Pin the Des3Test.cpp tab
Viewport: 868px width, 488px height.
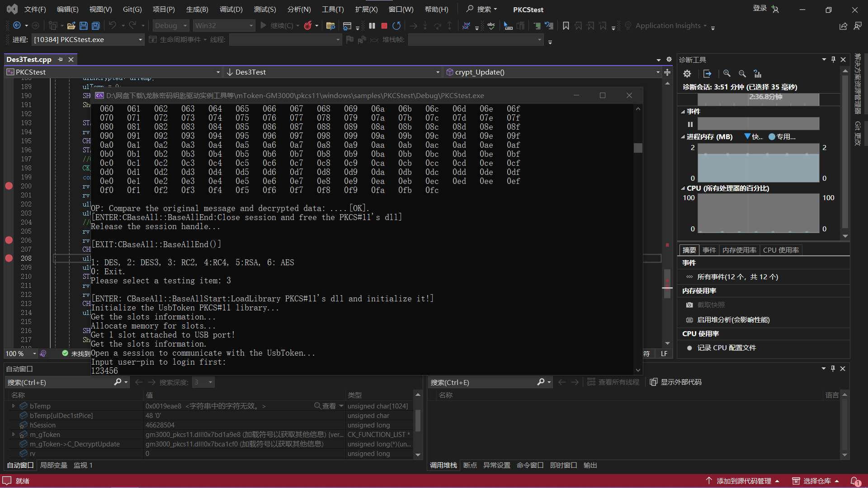(x=61, y=60)
